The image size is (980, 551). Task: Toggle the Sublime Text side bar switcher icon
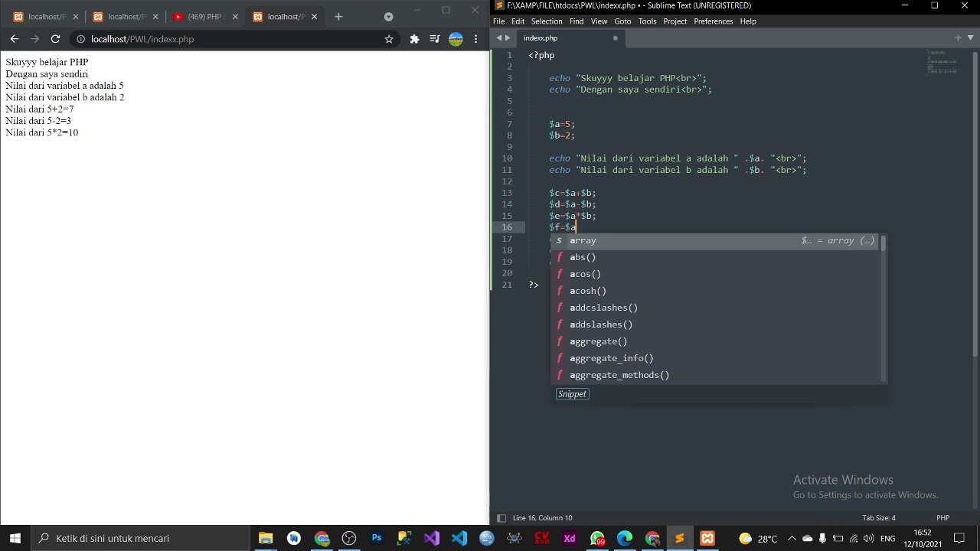click(x=501, y=518)
